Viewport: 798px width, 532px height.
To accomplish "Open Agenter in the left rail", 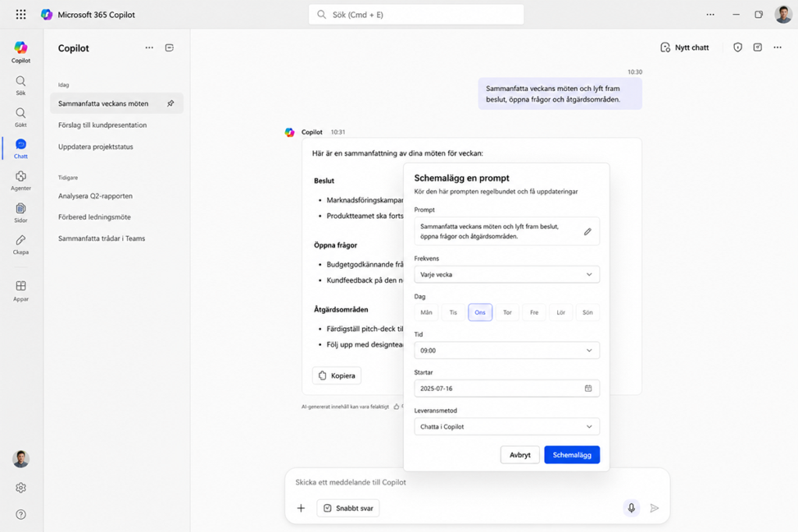I will (x=21, y=181).
